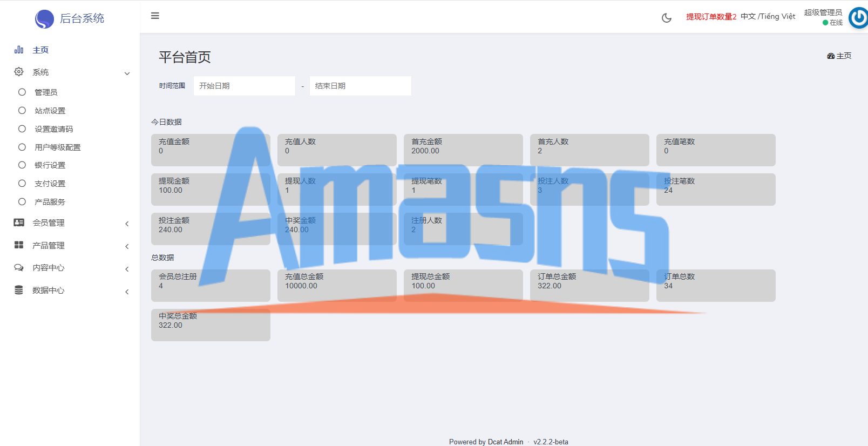Expand the 会员管理 menu chevron

click(127, 224)
